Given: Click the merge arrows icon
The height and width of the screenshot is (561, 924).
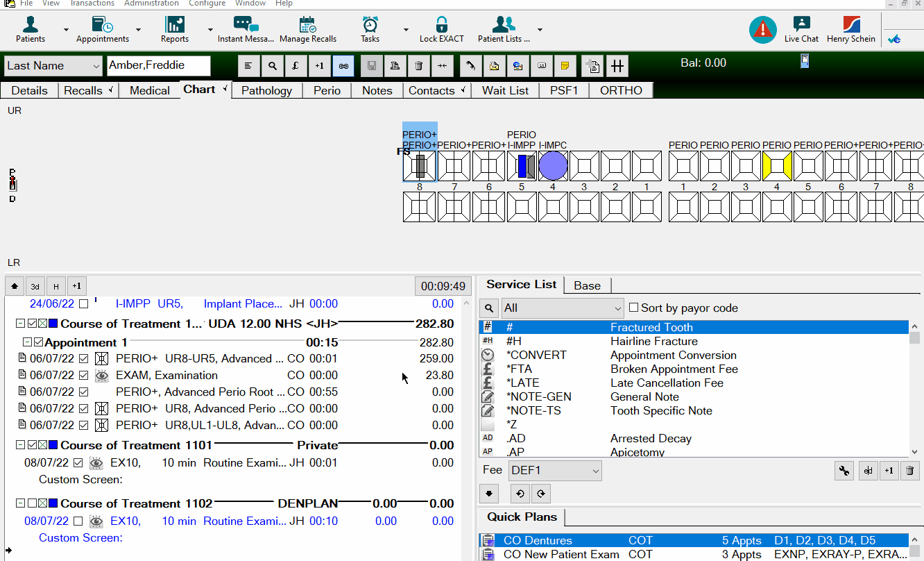Looking at the screenshot, I should pyautogui.click(x=442, y=66).
